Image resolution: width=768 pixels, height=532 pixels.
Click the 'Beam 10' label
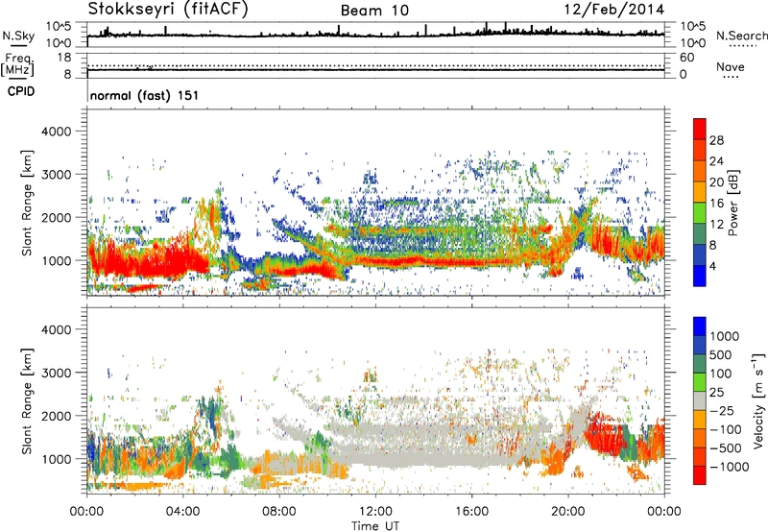click(x=374, y=11)
